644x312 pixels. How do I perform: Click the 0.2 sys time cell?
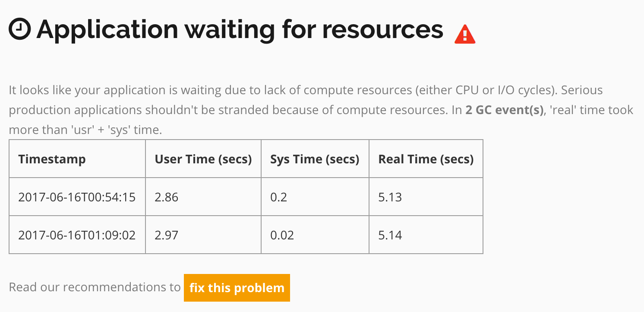(315, 197)
